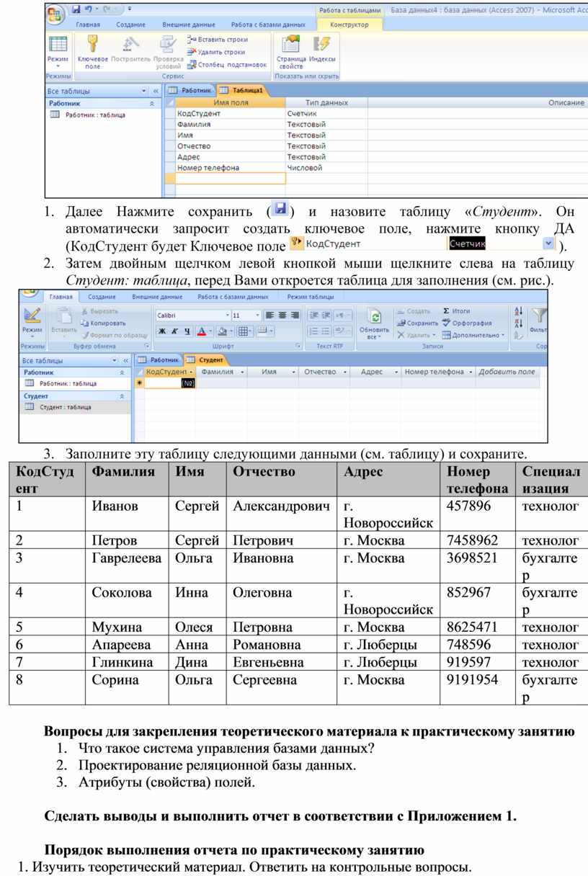Image resolution: width=588 pixels, height=876 pixels.
Task: Open the Фамилия column header dropdown arrow
Action: [241, 372]
